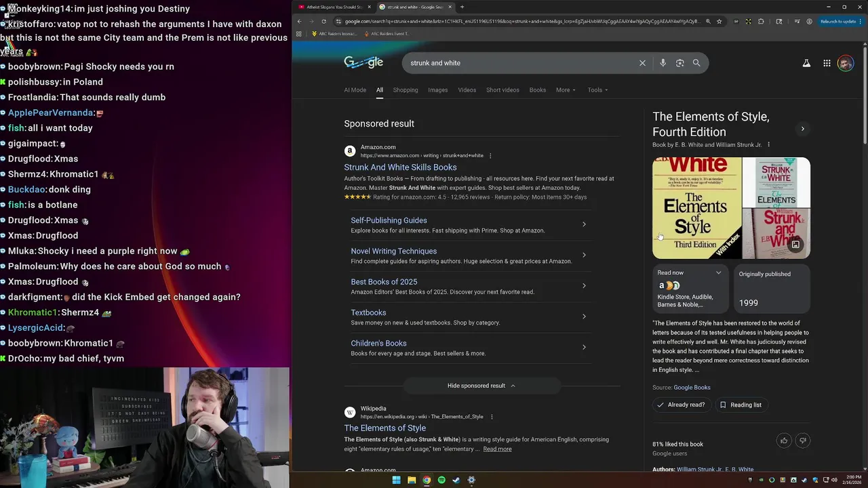Viewport: 868px width, 488px height.
Task: Open Google Books source link
Action: click(692, 388)
